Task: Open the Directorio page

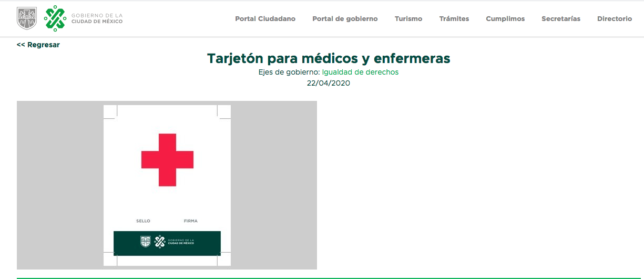Action: coord(614,19)
